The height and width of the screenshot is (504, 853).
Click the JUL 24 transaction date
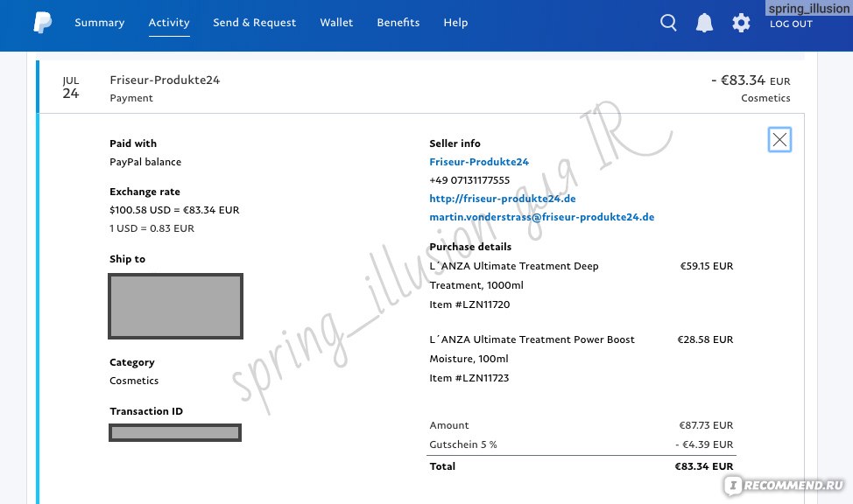71,88
